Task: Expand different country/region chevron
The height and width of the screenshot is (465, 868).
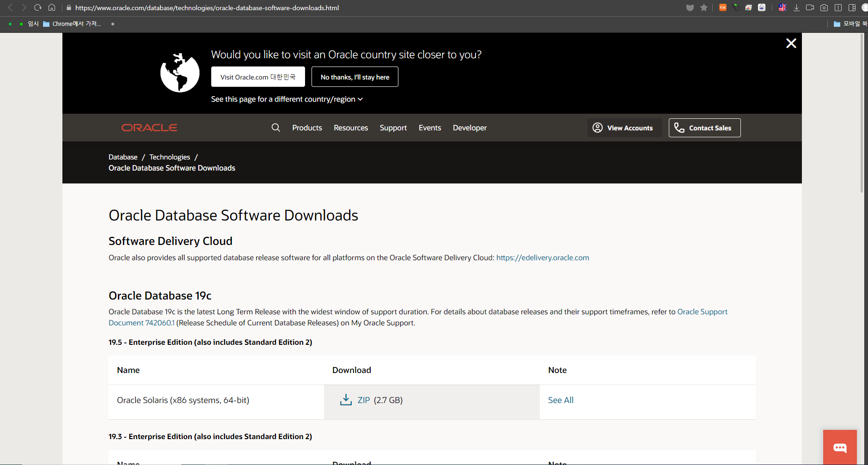Action: (360, 99)
